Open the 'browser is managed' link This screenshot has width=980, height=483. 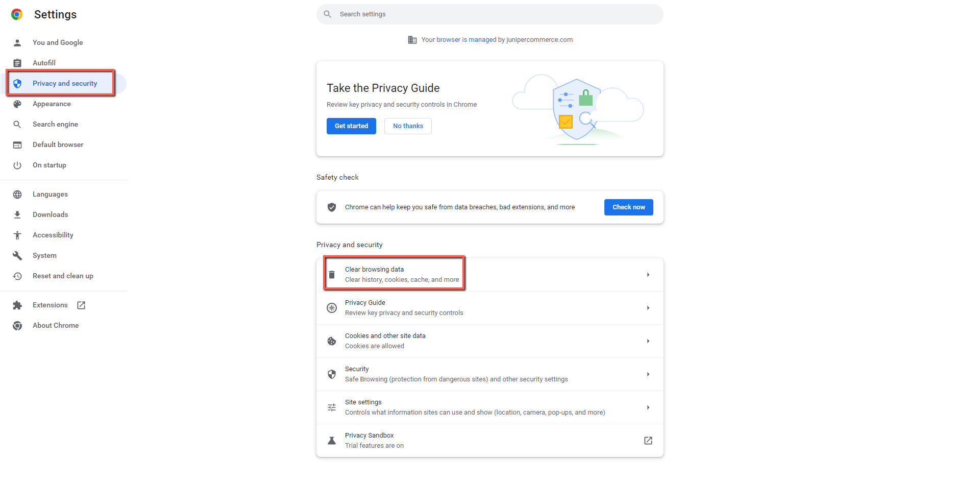click(x=466, y=40)
